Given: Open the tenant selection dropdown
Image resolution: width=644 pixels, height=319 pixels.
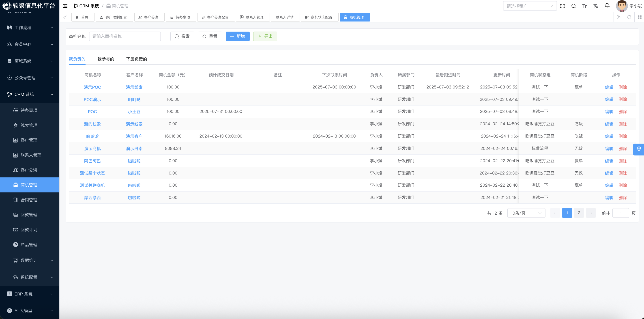Looking at the screenshot, I should pyautogui.click(x=530, y=6).
